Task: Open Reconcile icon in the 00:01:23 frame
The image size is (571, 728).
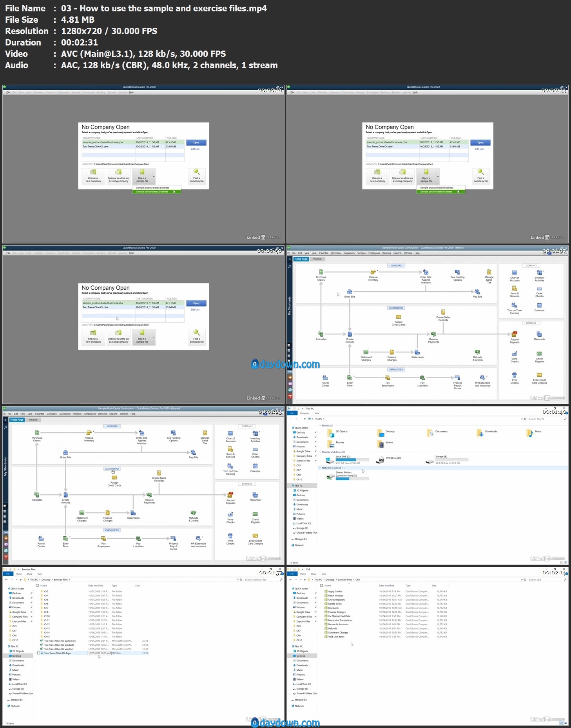Action: point(255,495)
